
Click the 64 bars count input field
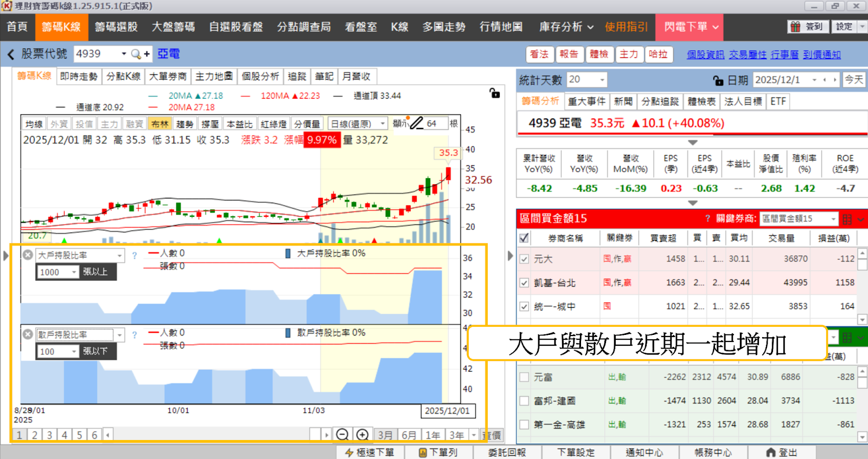pos(436,124)
